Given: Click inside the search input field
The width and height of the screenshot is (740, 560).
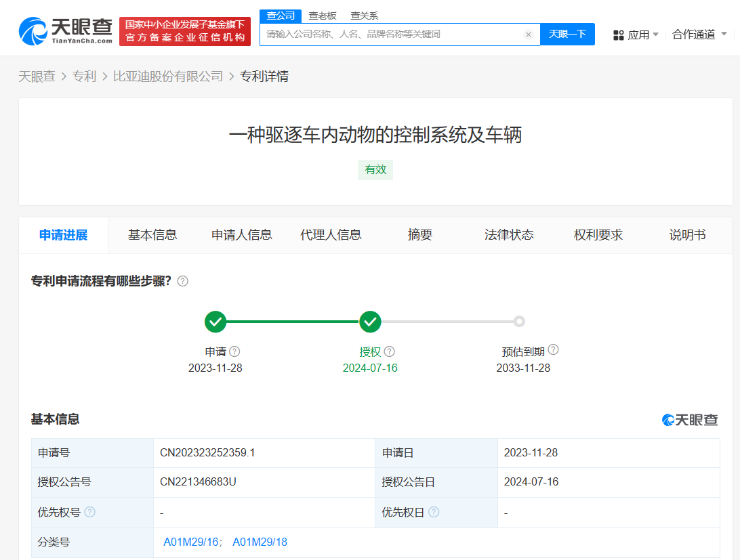Looking at the screenshot, I should (x=393, y=34).
